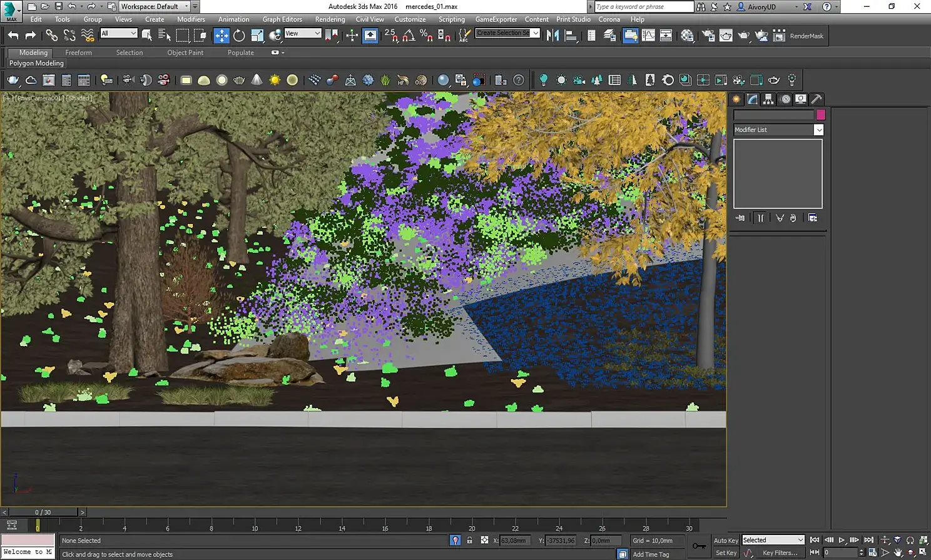Open the Material Editor checkered sphere
The image size is (931, 560).
(x=687, y=36)
